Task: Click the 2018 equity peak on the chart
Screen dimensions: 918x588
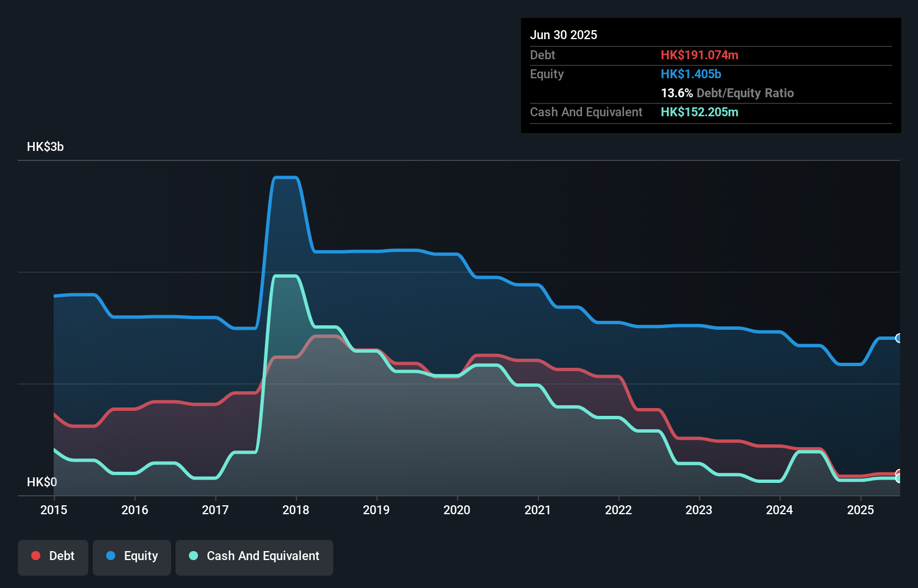Action: point(285,178)
